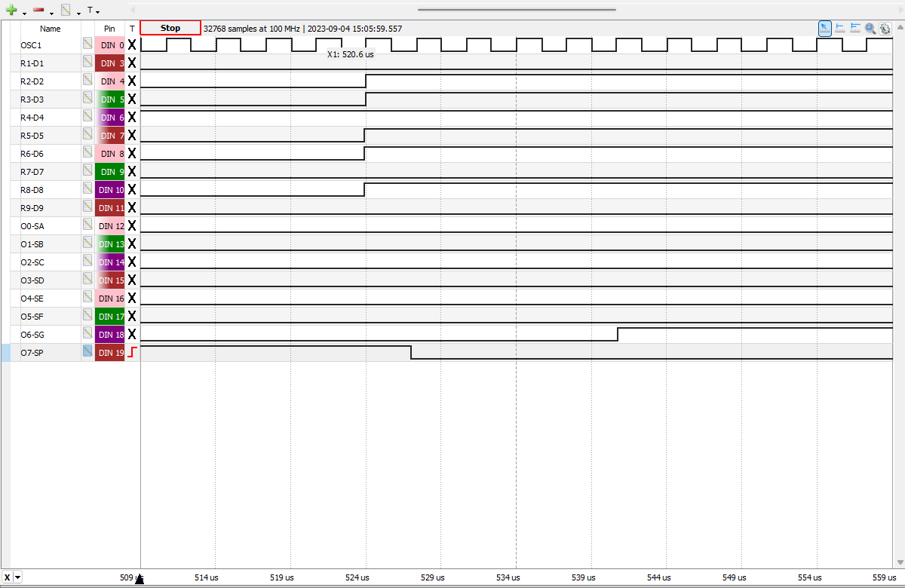Select the OSC1 signal name
Image resolution: width=905 pixels, height=588 pixels.
point(32,45)
